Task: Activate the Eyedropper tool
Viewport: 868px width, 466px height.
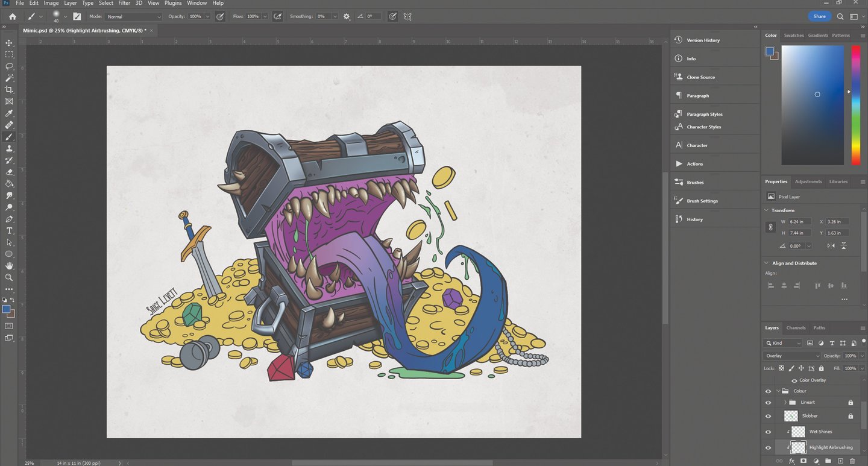Action: tap(9, 113)
